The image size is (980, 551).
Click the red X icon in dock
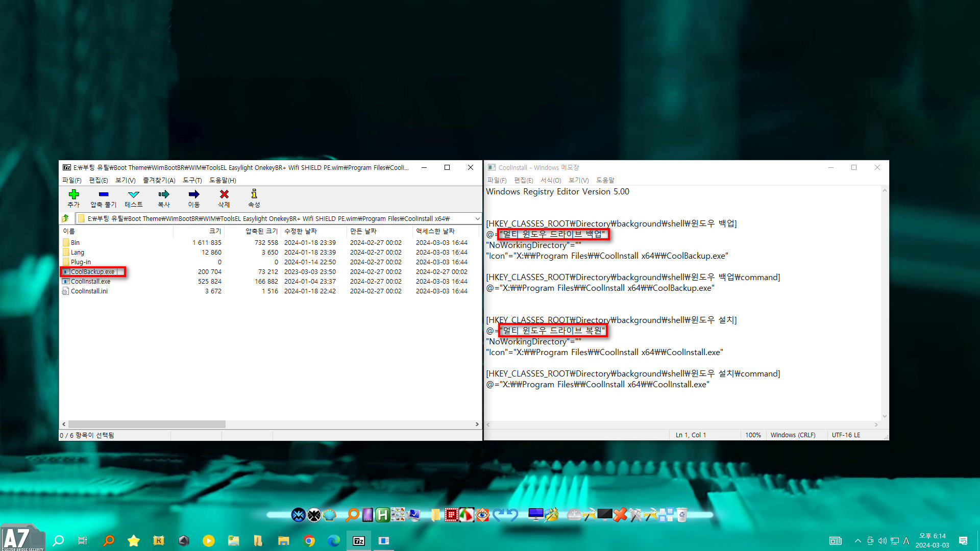[x=620, y=515]
